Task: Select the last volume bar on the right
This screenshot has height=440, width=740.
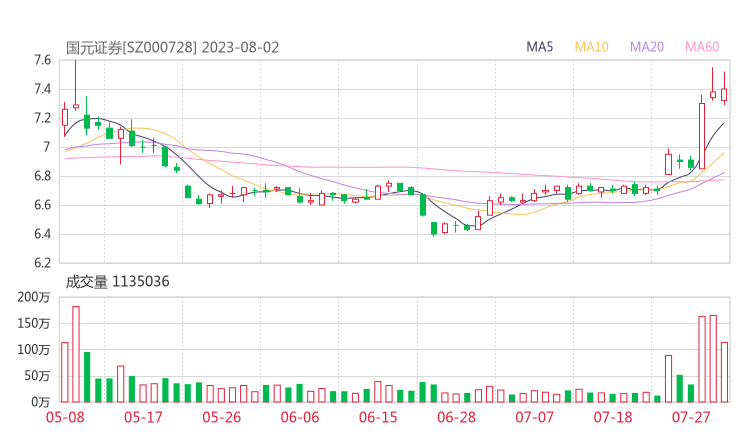Action: [x=724, y=372]
